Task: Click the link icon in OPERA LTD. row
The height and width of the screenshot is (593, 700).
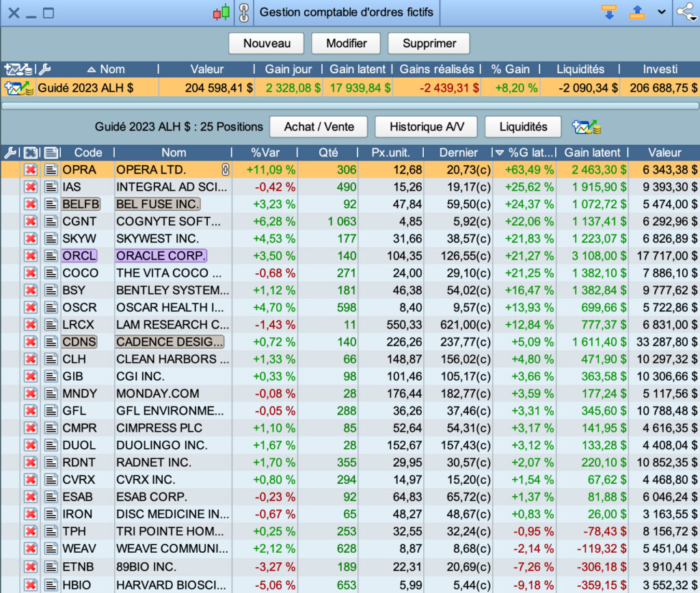Action: pos(226,169)
